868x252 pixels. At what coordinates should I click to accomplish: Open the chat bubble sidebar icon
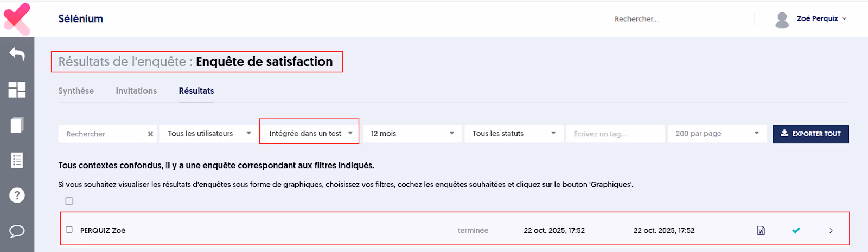pos(17,231)
